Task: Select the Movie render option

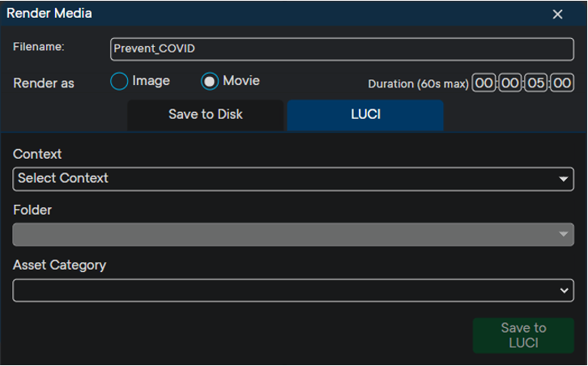Action: point(210,81)
